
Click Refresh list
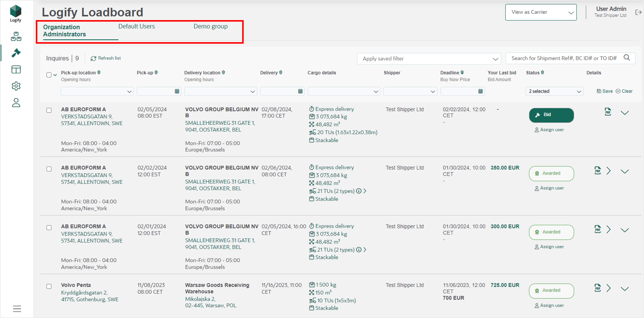pos(106,58)
